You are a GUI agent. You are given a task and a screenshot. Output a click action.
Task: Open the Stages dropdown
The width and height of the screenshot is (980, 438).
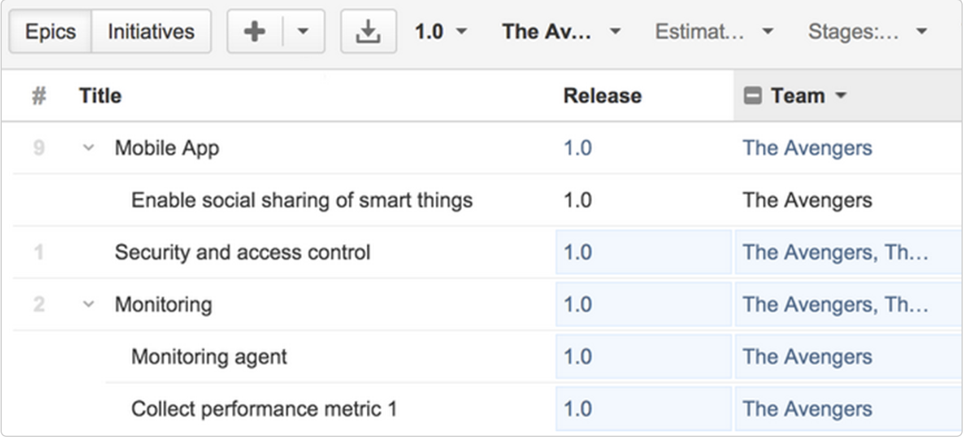(868, 31)
